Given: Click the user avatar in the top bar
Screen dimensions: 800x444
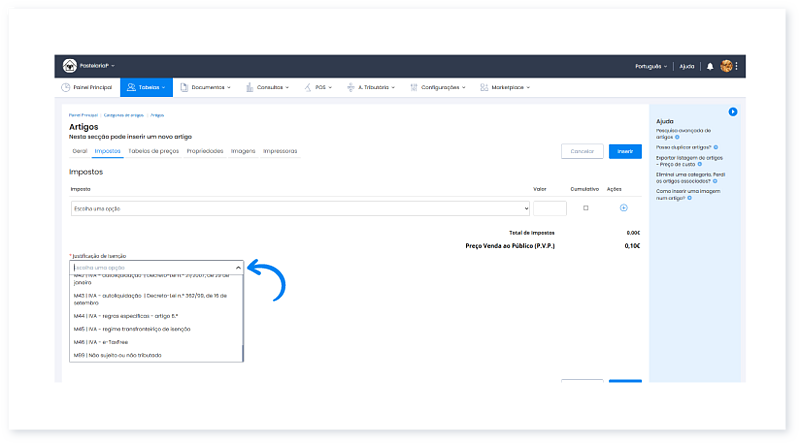Looking at the screenshot, I should [727, 66].
